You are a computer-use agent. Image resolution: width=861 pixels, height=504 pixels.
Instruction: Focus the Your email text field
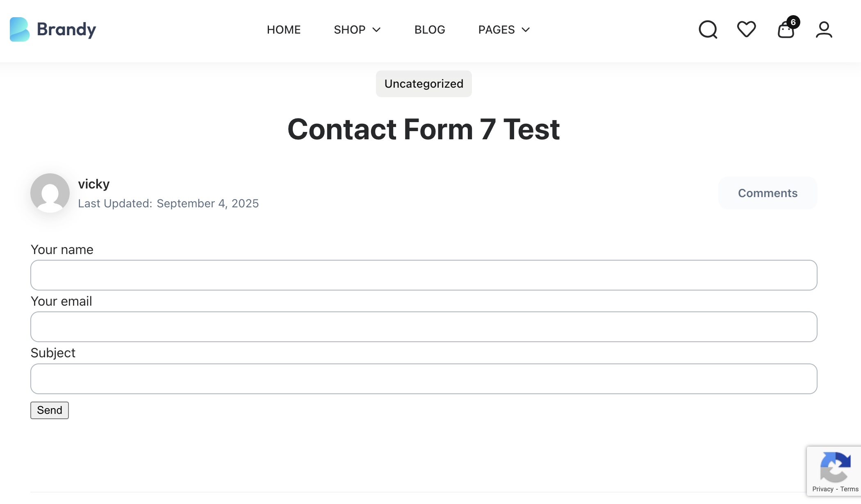(424, 327)
